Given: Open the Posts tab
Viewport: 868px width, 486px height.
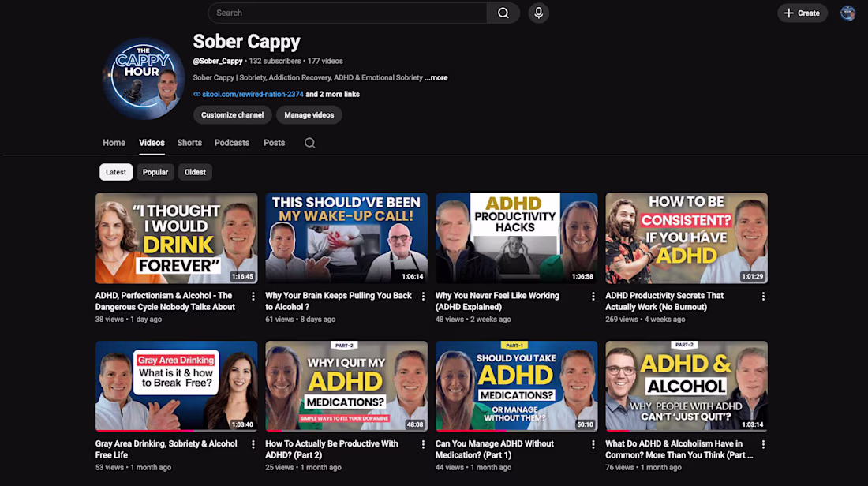Looking at the screenshot, I should (274, 143).
